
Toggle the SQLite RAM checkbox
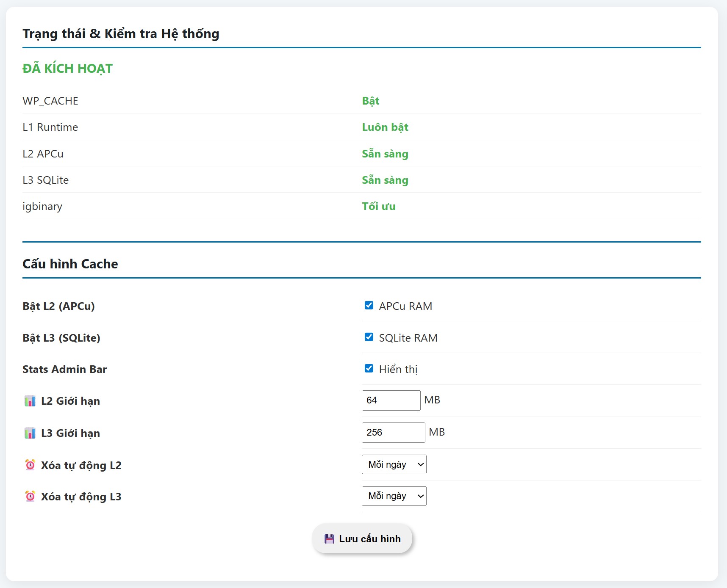coord(369,337)
